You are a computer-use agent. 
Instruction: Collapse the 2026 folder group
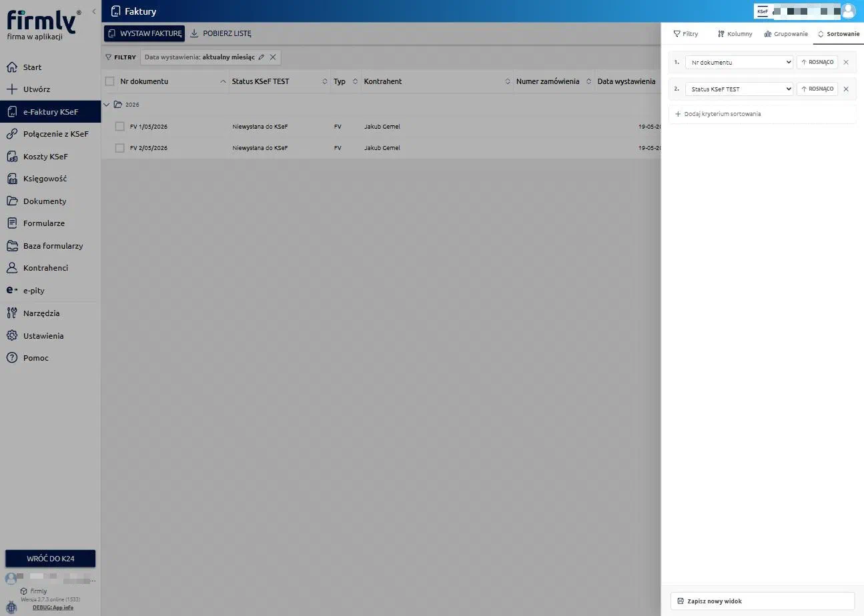tap(107, 105)
